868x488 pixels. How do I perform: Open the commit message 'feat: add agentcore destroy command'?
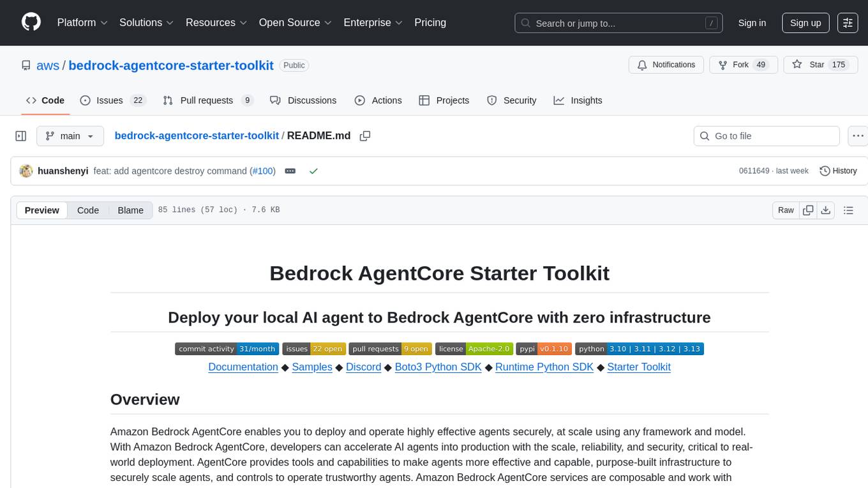click(170, 171)
